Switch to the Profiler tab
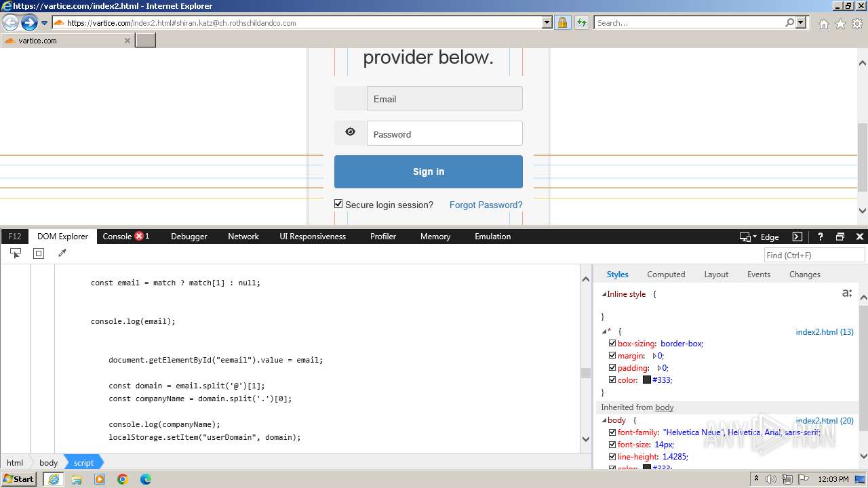The image size is (868, 488). pos(383,237)
